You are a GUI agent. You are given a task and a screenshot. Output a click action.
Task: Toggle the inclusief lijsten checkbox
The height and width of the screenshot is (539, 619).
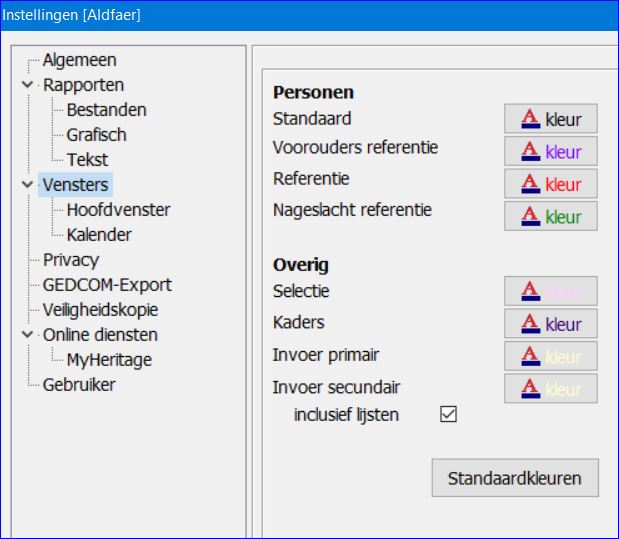(x=448, y=414)
